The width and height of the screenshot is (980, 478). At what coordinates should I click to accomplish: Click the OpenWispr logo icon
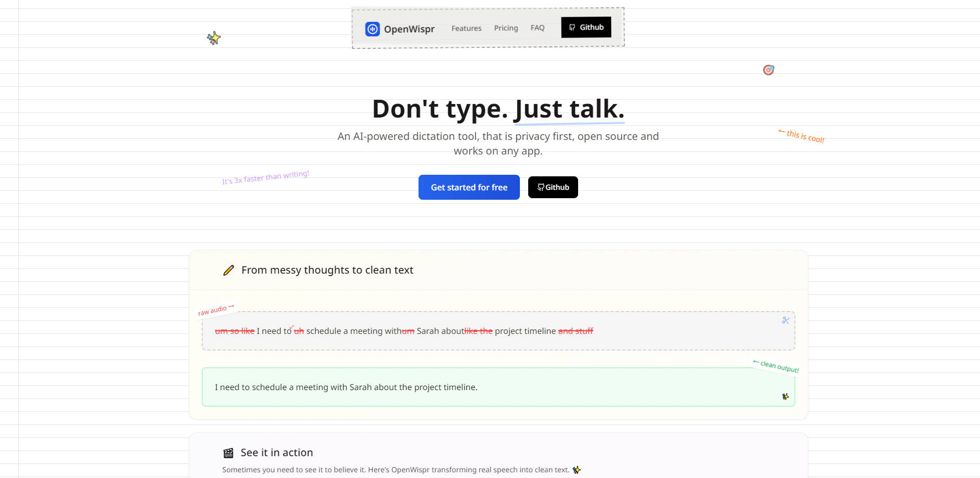point(372,29)
